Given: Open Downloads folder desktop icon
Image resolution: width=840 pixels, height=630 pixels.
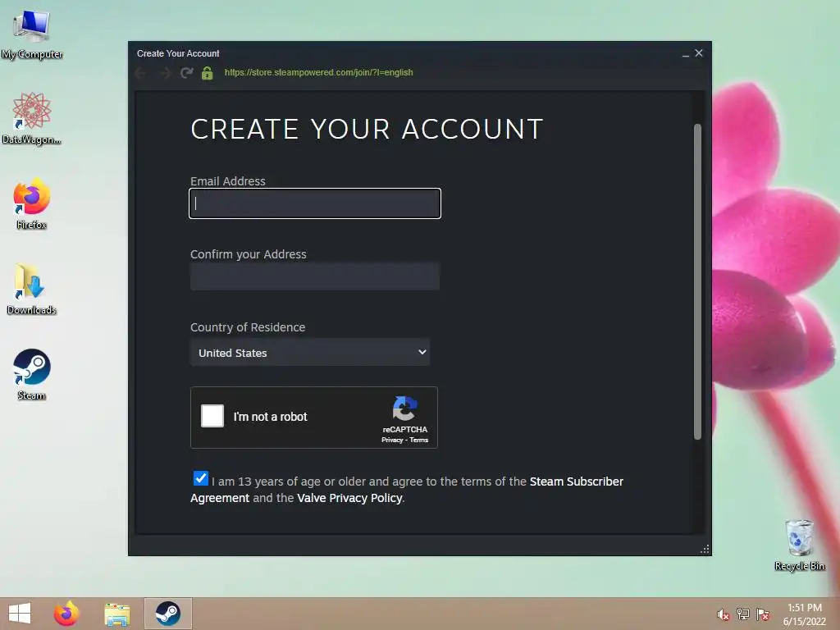Looking at the screenshot, I should (32, 290).
